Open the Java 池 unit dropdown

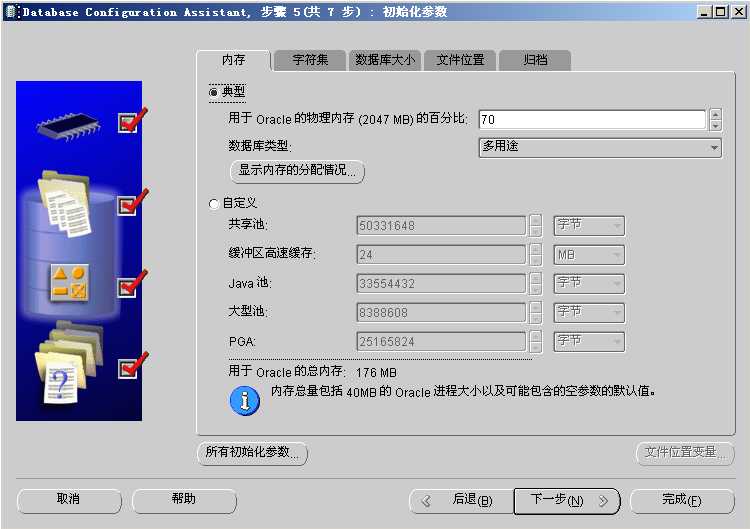(x=589, y=284)
